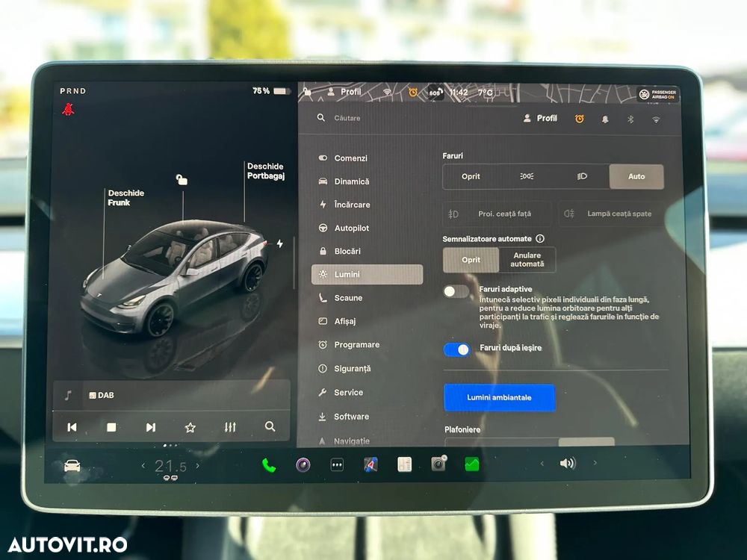Decrease cabin temperature with left arrow

(x=143, y=465)
